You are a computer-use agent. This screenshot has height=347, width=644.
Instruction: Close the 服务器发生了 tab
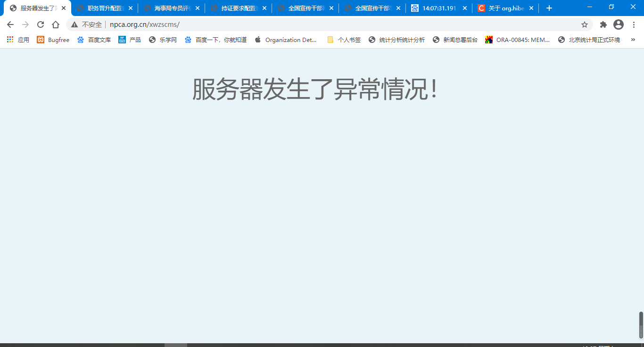tap(64, 8)
